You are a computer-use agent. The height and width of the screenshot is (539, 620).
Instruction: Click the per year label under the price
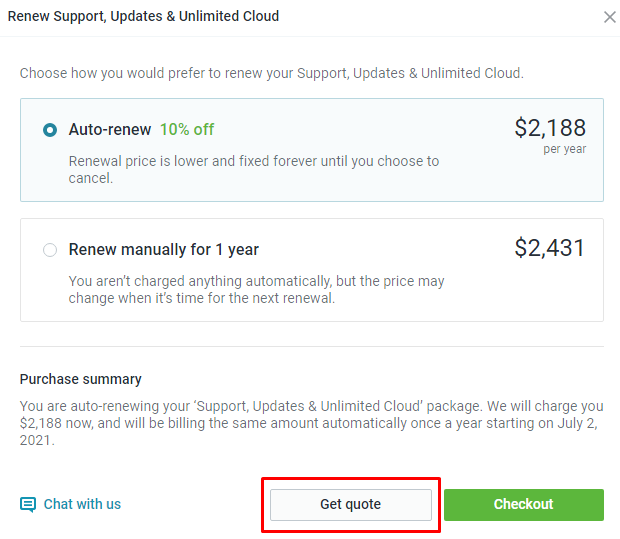coord(564,149)
